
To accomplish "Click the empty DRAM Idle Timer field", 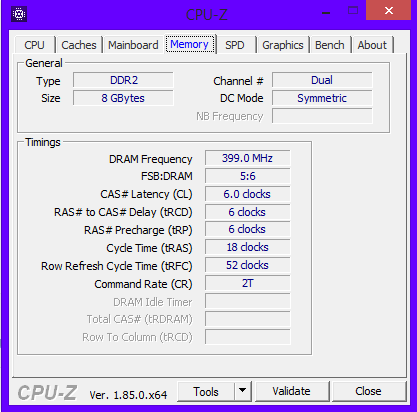I will (248, 301).
